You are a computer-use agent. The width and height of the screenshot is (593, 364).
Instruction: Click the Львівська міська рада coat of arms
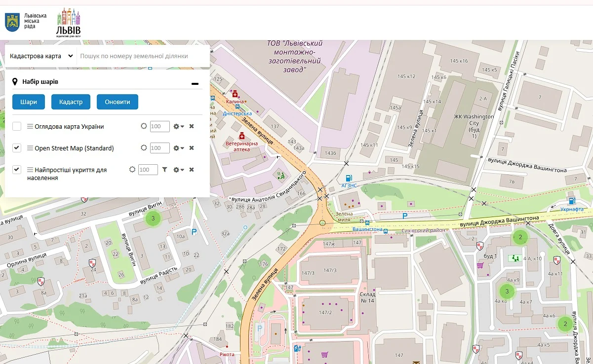click(12, 23)
